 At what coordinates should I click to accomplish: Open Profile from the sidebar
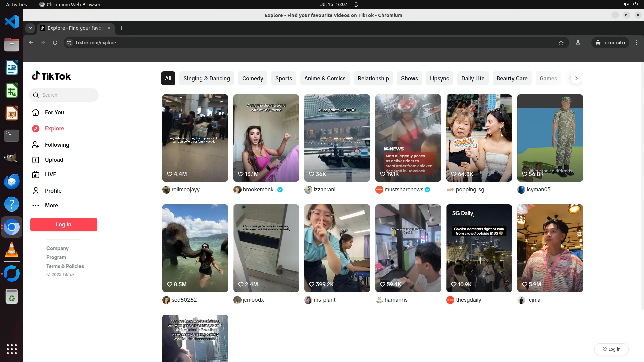tap(53, 191)
